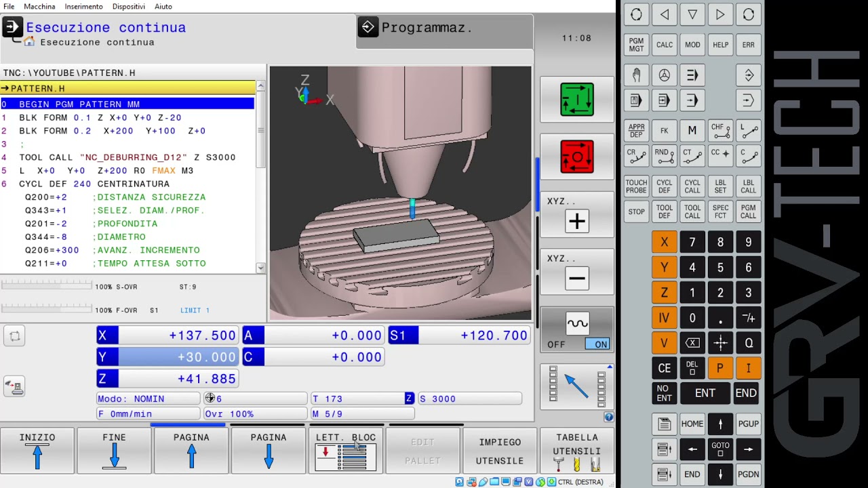Click the MOD key
This screenshot has width=868, height=488.
692,45
